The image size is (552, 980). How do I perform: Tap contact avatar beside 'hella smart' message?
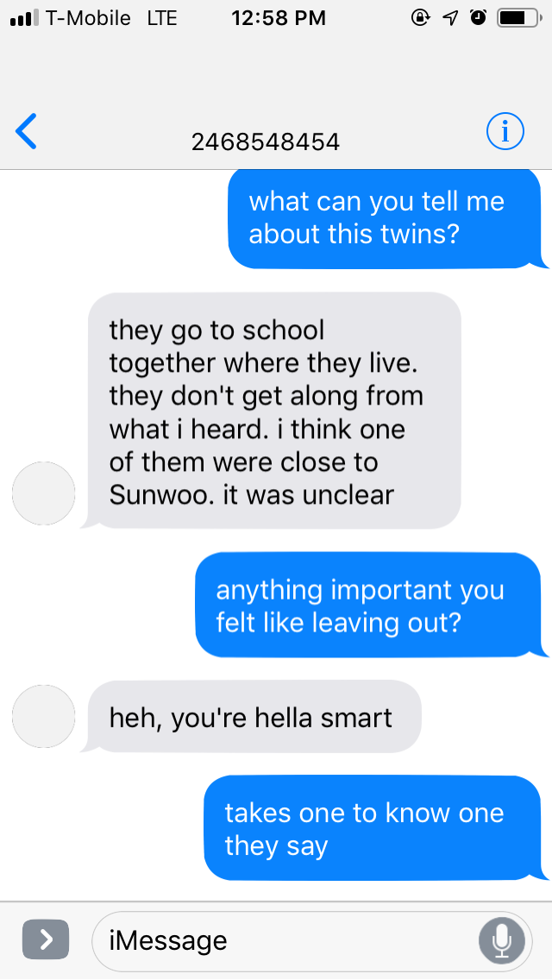[x=44, y=716]
